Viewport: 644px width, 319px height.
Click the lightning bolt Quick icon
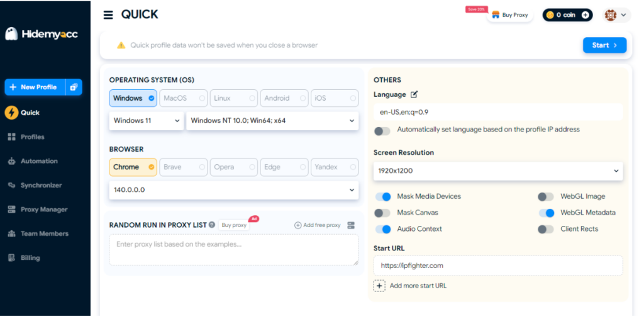click(11, 113)
